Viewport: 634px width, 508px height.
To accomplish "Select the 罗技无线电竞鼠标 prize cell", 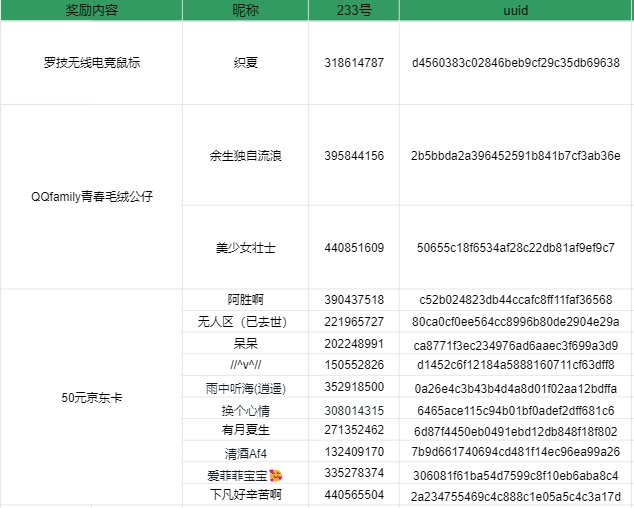I will tap(91, 63).
